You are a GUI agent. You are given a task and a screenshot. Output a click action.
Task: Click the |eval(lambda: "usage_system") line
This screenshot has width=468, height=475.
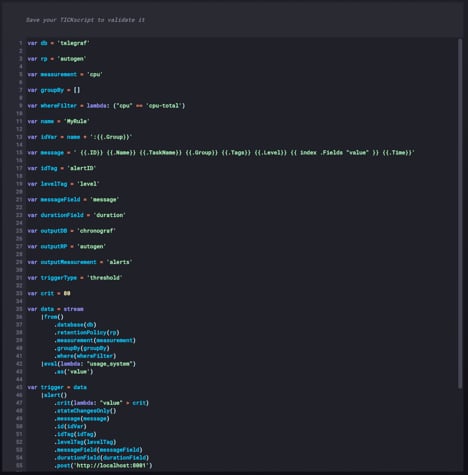88,364
